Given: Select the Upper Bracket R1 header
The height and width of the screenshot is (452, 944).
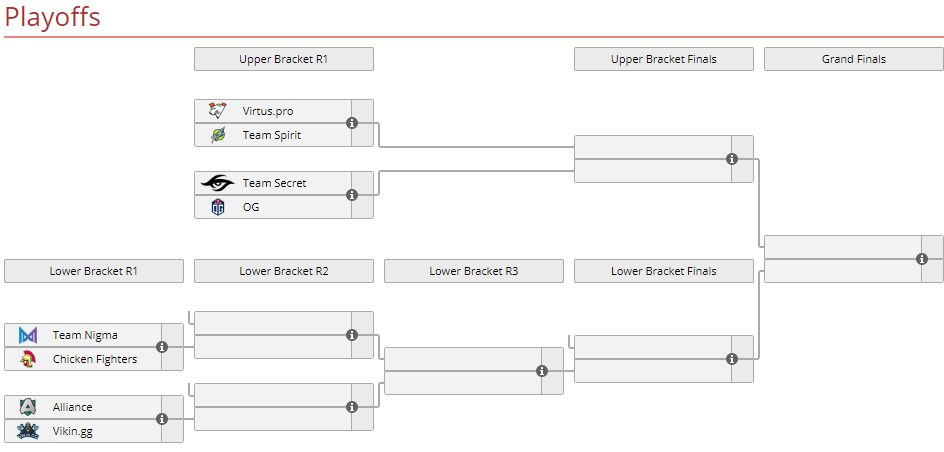Looking at the screenshot, I should 283,59.
